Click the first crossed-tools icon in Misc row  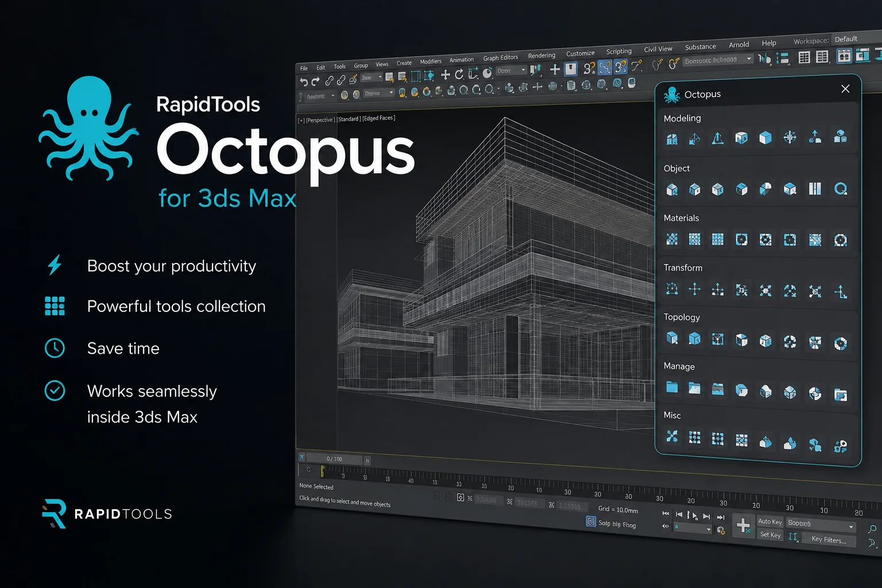(672, 436)
